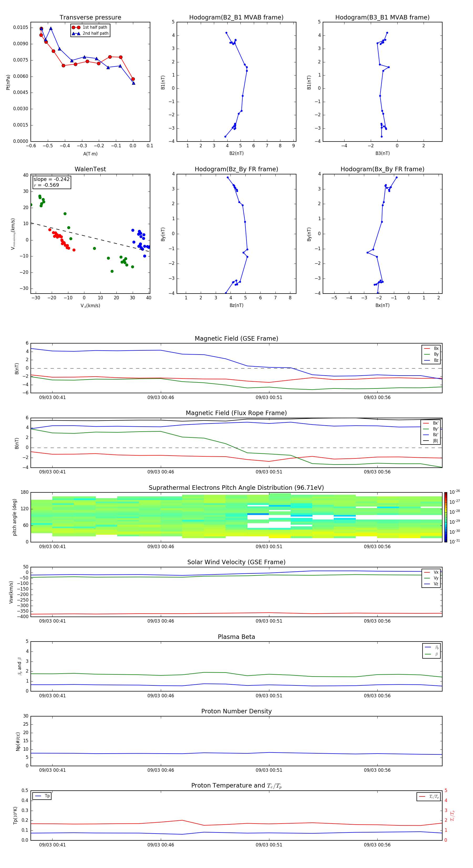The height and width of the screenshot is (868, 473).
Task: Select the "|B|" legend entry in Flux Rope panel
Action: tap(431, 441)
